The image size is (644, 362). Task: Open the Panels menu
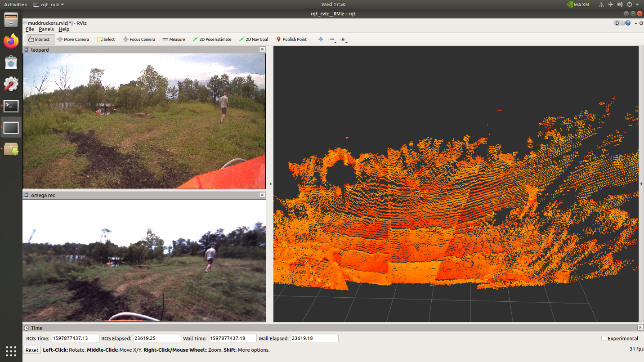point(46,29)
